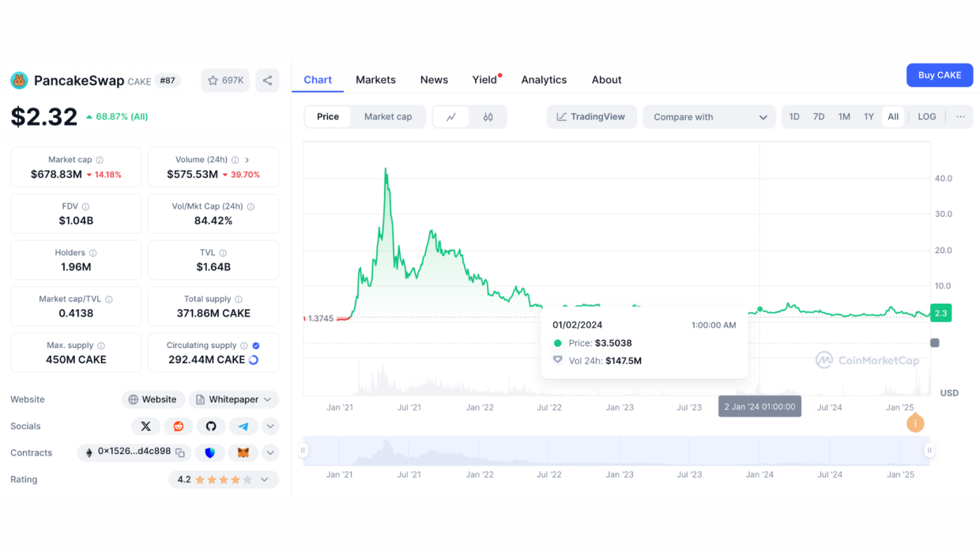Click the PancakeSwap bunny logo
Viewport: 980px width, 552px height.
pyautogui.click(x=19, y=81)
